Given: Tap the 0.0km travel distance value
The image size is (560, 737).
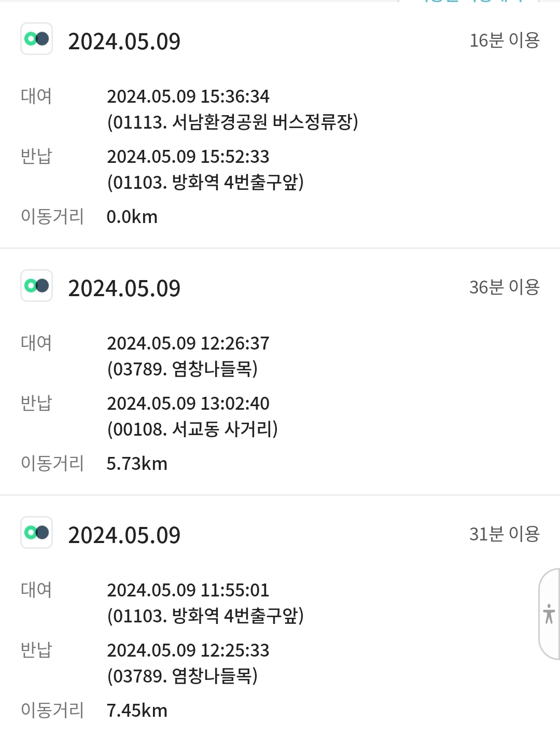Looking at the screenshot, I should (132, 217).
